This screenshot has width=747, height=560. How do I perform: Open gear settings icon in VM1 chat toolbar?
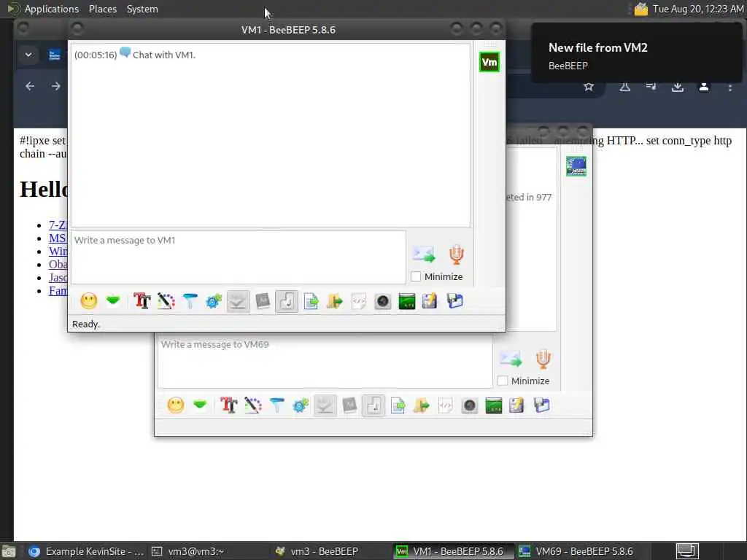coord(214,301)
